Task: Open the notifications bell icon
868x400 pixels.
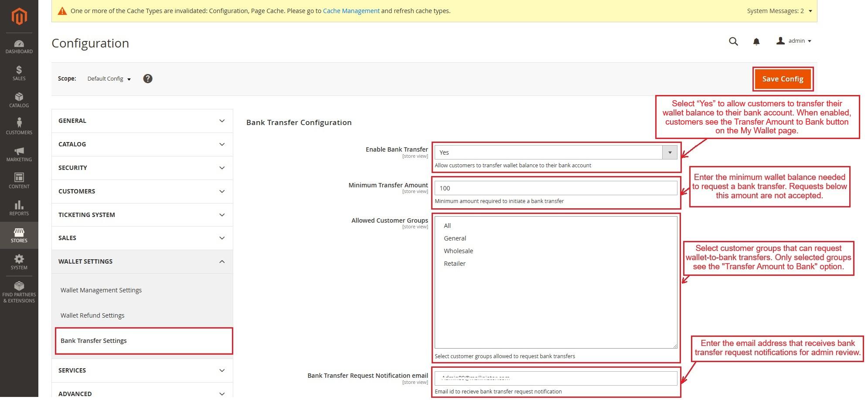Action: click(x=756, y=41)
